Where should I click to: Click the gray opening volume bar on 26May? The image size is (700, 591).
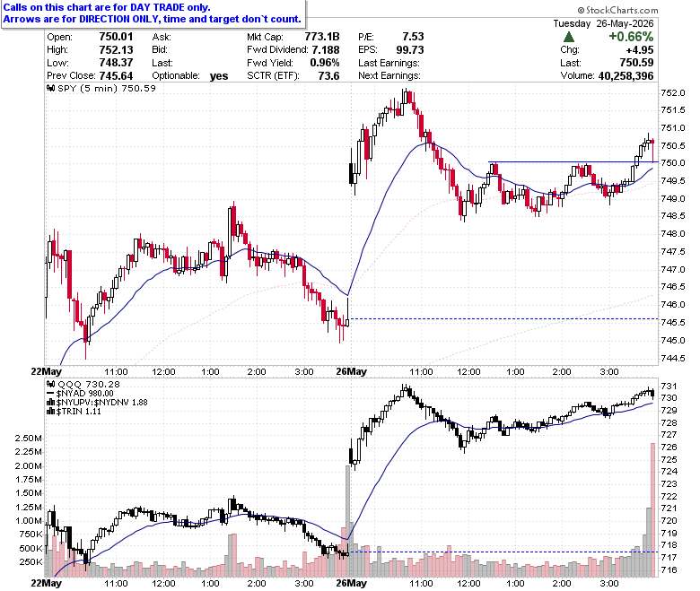click(x=348, y=521)
